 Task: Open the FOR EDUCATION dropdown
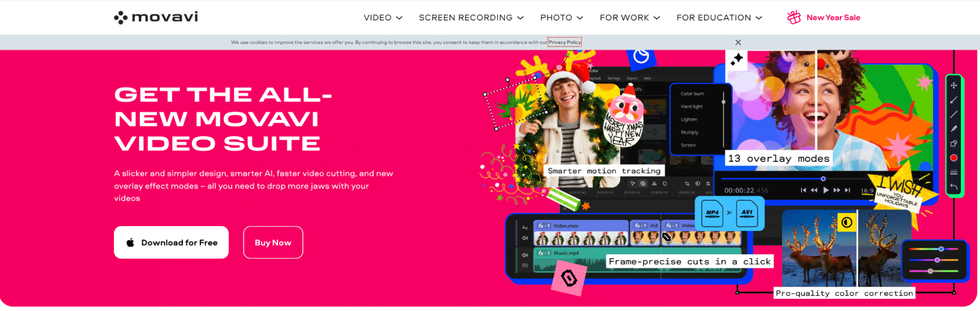(719, 18)
